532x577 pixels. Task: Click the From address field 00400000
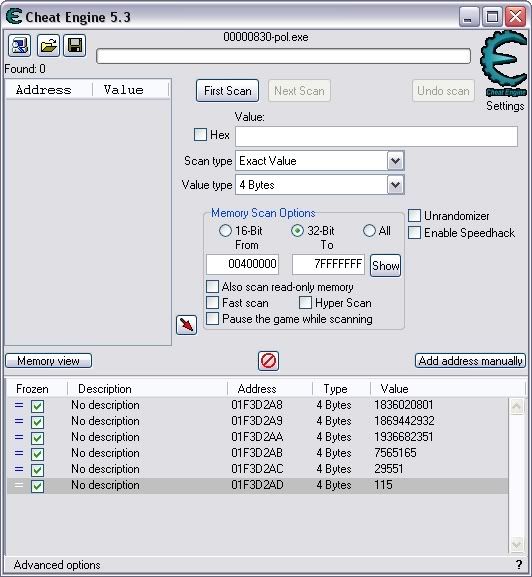point(242,264)
